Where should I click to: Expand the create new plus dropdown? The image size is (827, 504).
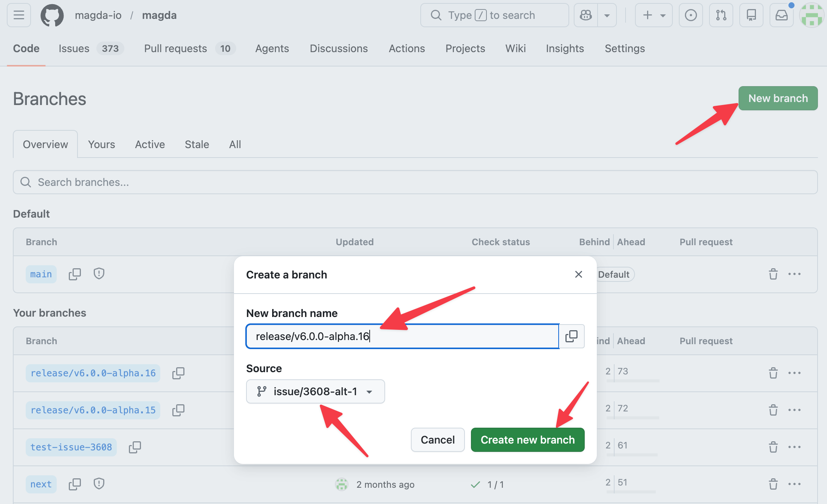(x=654, y=15)
